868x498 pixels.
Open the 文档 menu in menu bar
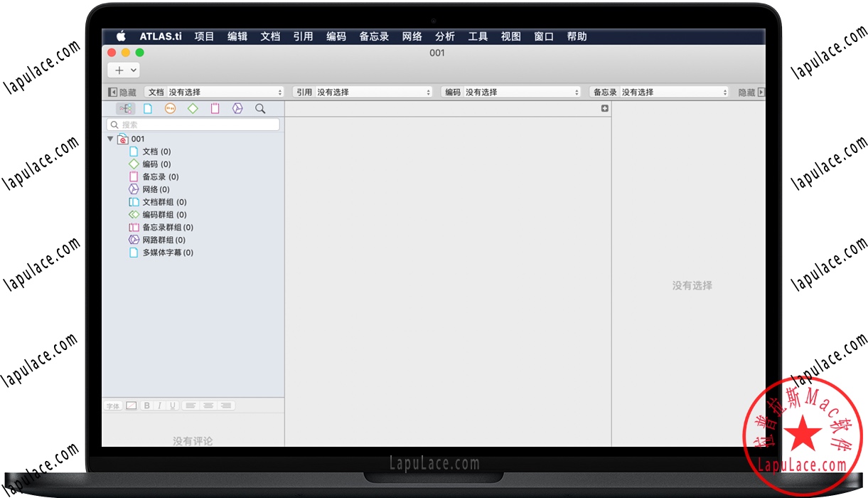pyautogui.click(x=270, y=36)
